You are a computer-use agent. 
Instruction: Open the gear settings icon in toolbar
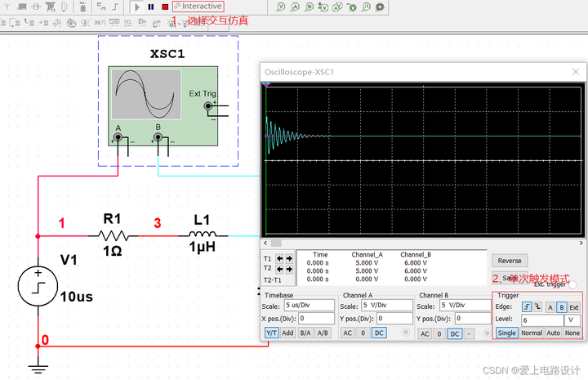(379, 7)
